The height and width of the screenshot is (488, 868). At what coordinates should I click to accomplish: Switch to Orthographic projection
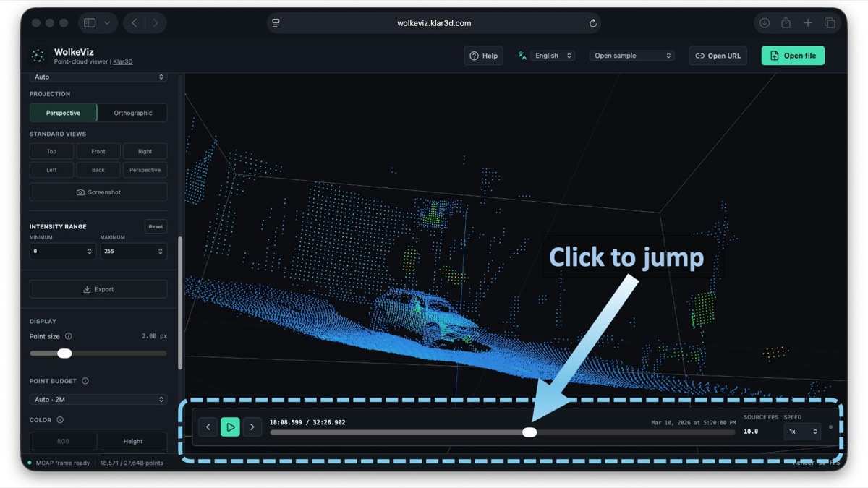[132, 113]
